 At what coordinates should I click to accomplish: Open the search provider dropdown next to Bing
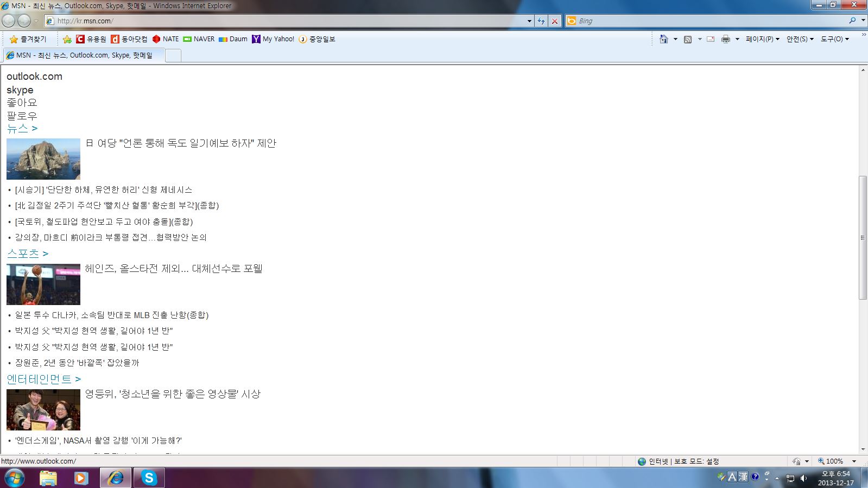click(x=863, y=21)
